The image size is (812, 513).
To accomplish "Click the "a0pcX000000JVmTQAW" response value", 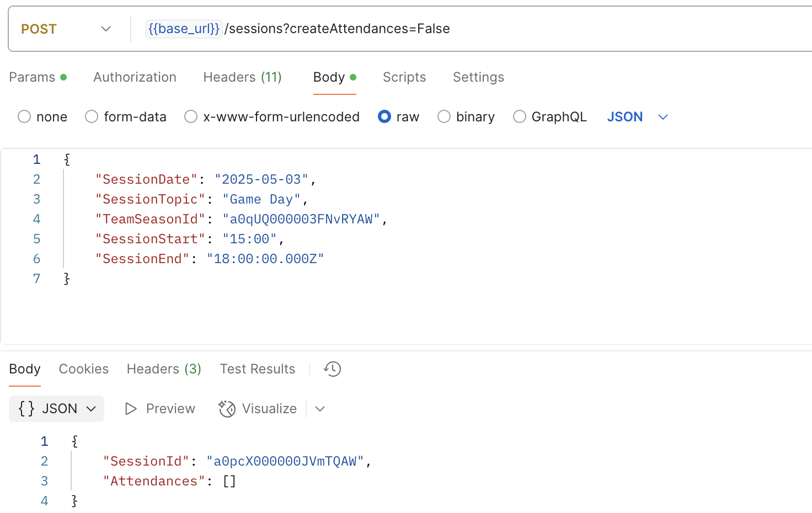I will [285, 461].
